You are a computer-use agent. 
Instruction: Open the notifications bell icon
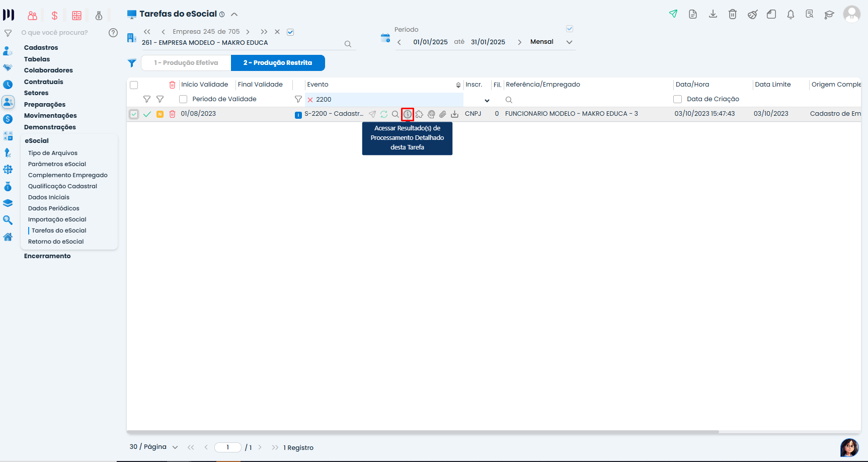(x=791, y=14)
